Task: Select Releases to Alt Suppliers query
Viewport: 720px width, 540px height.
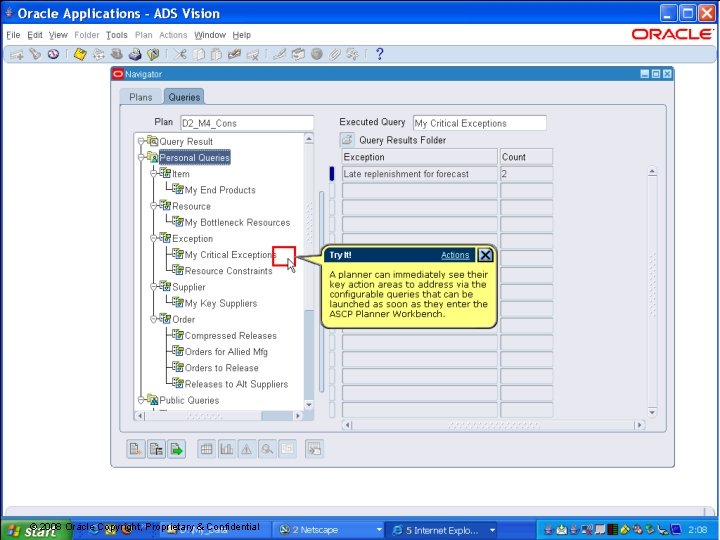Action: [x=236, y=384]
